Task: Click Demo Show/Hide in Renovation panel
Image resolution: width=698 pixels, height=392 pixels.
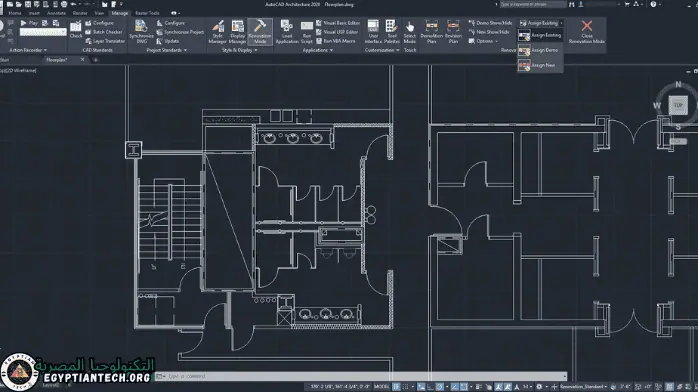Action: pos(490,23)
